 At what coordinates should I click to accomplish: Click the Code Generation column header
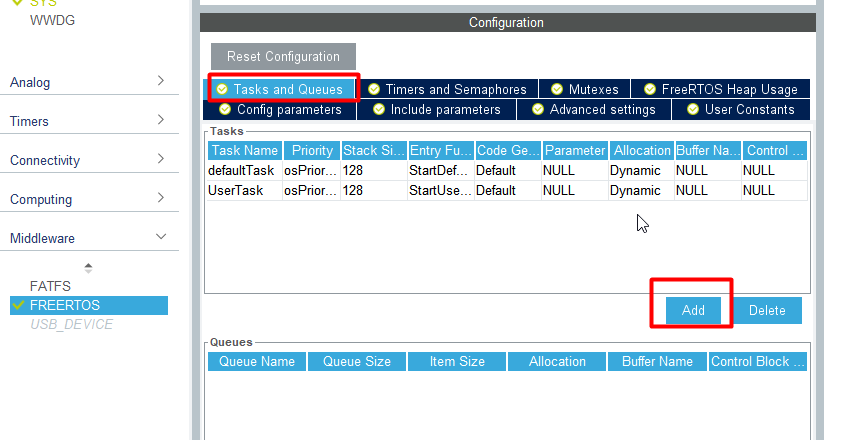click(x=508, y=151)
